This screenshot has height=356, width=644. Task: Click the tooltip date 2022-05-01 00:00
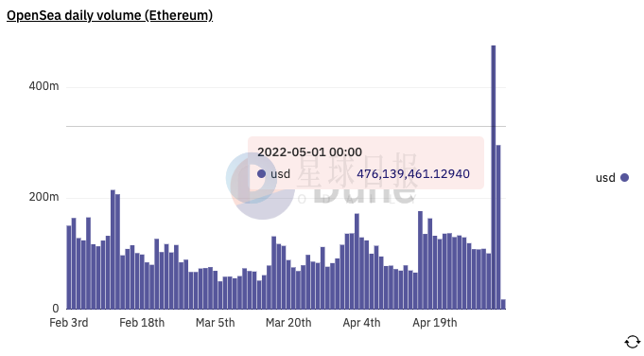pyautogui.click(x=309, y=152)
